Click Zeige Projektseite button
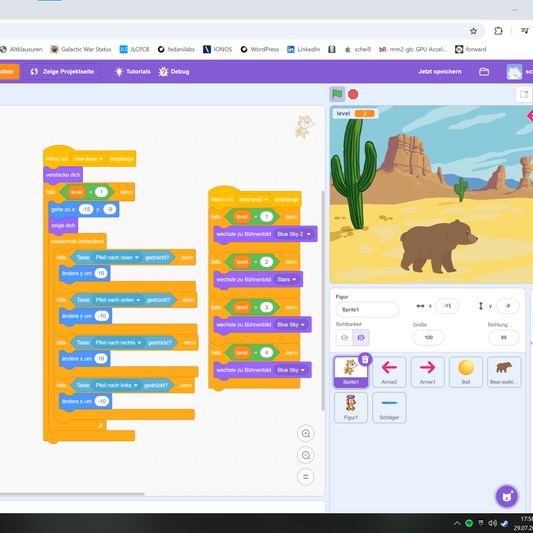533x533 pixels. click(x=62, y=71)
